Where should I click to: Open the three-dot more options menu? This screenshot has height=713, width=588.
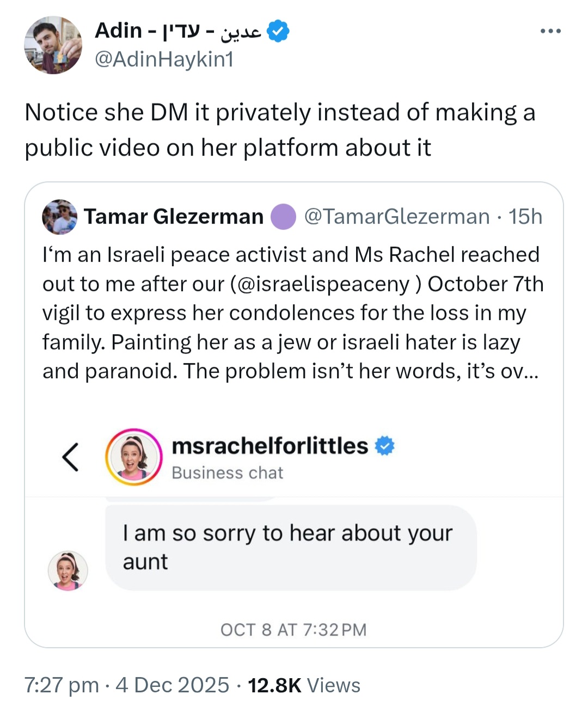click(x=550, y=32)
